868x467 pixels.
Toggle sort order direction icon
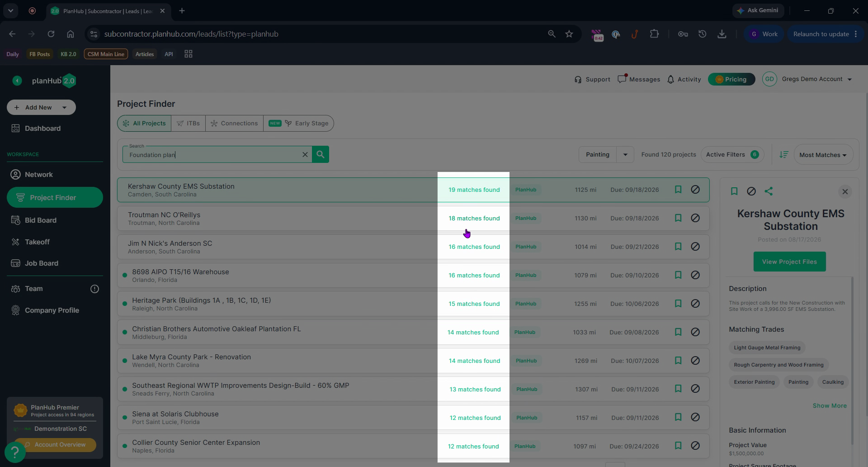click(x=784, y=155)
